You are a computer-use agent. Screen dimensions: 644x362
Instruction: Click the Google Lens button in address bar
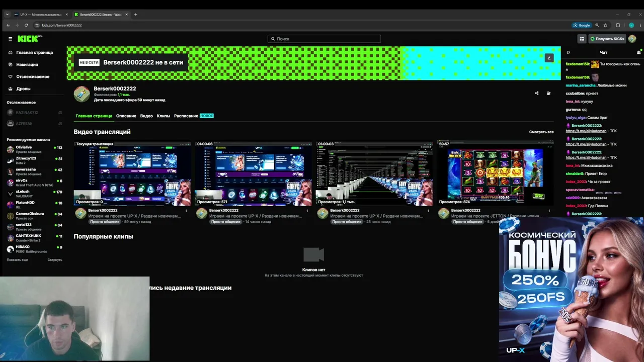(x=582, y=25)
